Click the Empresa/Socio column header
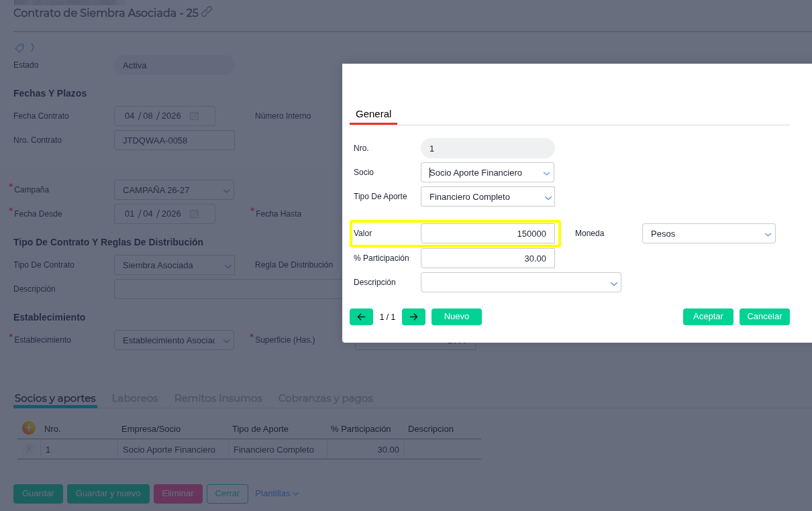812x511 pixels. (151, 429)
